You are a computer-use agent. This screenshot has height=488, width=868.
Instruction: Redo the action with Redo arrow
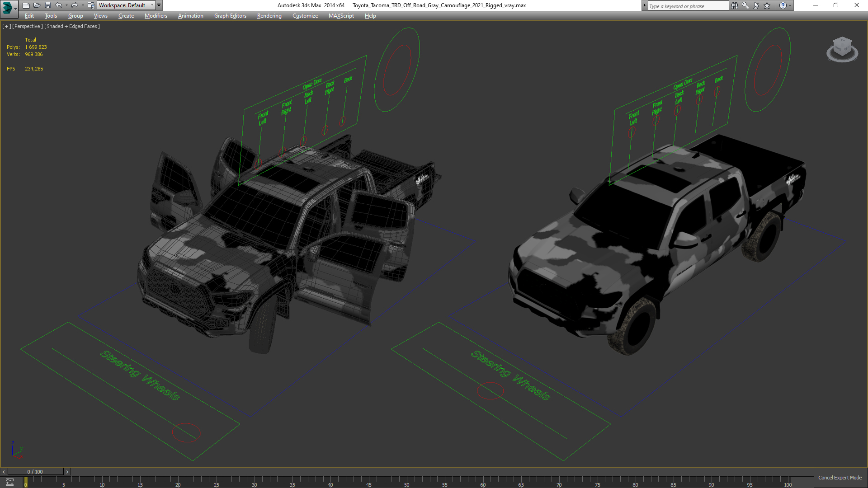pos(75,5)
